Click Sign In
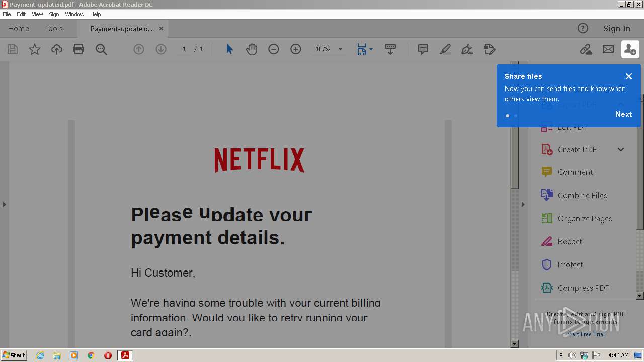 click(617, 29)
